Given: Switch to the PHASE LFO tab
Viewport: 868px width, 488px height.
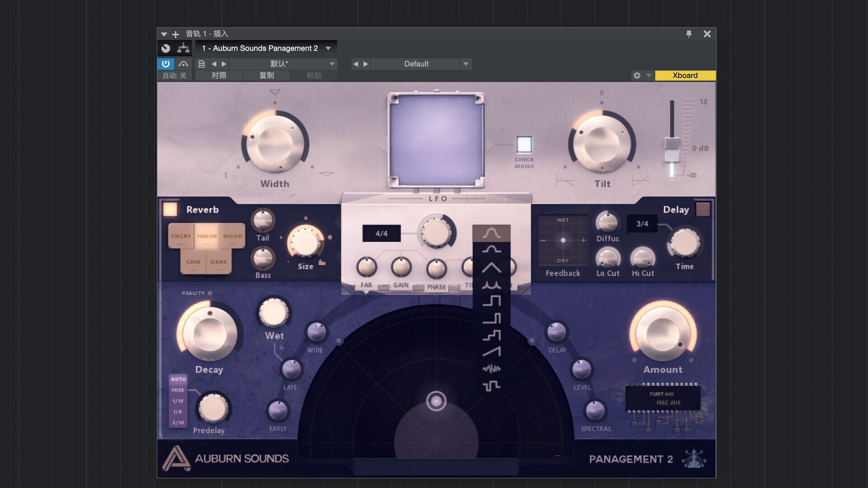Looking at the screenshot, I should click(x=436, y=287).
